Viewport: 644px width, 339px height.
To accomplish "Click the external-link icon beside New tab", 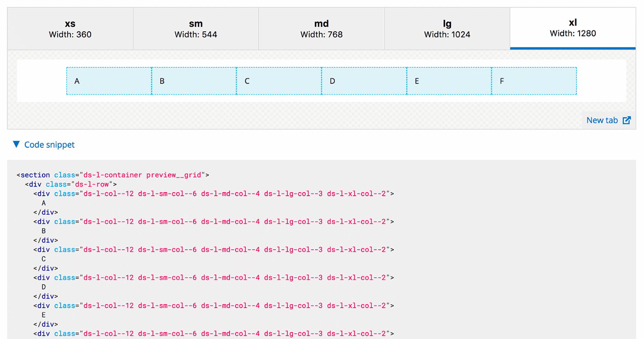I will click(627, 120).
